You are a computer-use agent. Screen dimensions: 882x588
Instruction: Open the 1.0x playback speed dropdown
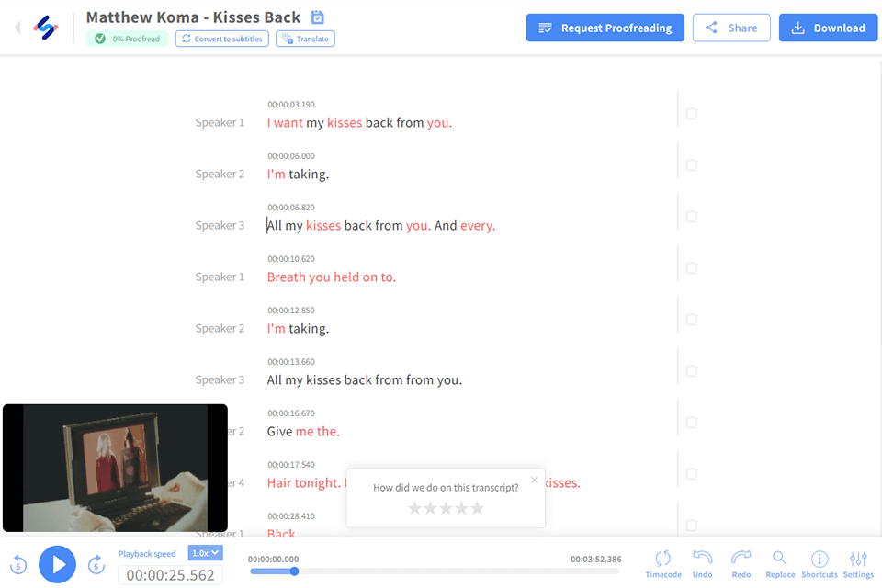205,553
